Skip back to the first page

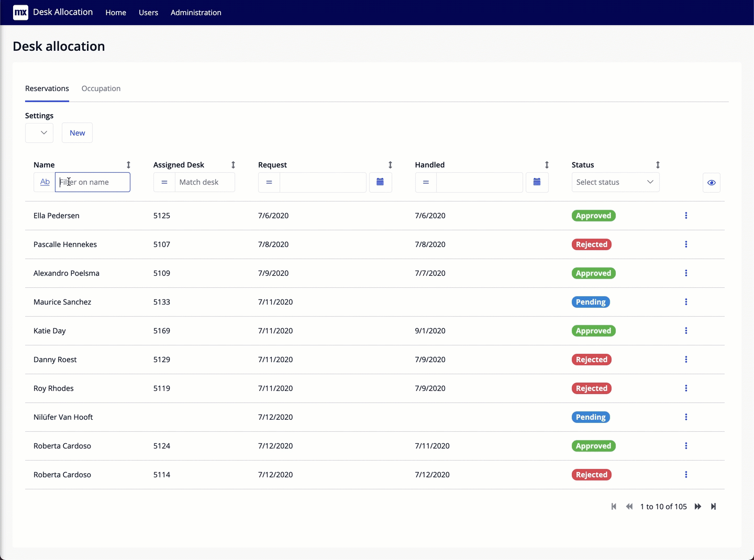(x=613, y=507)
